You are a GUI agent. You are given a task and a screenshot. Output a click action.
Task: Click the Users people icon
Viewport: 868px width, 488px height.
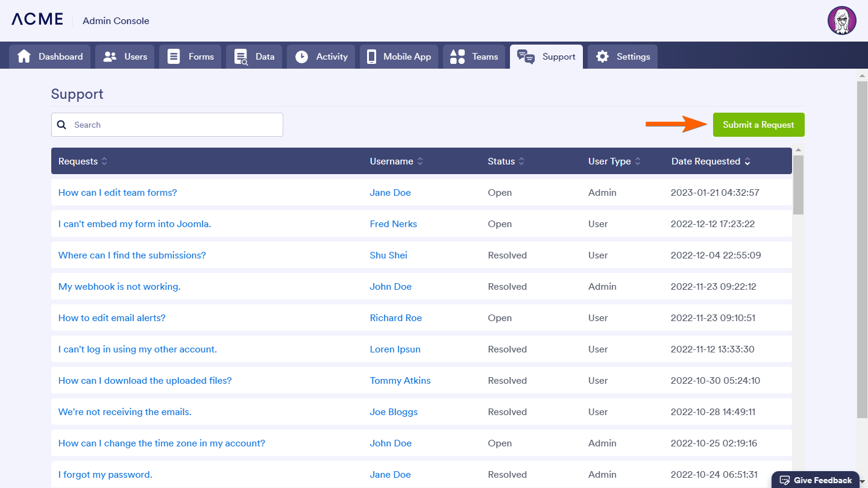coord(110,57)
